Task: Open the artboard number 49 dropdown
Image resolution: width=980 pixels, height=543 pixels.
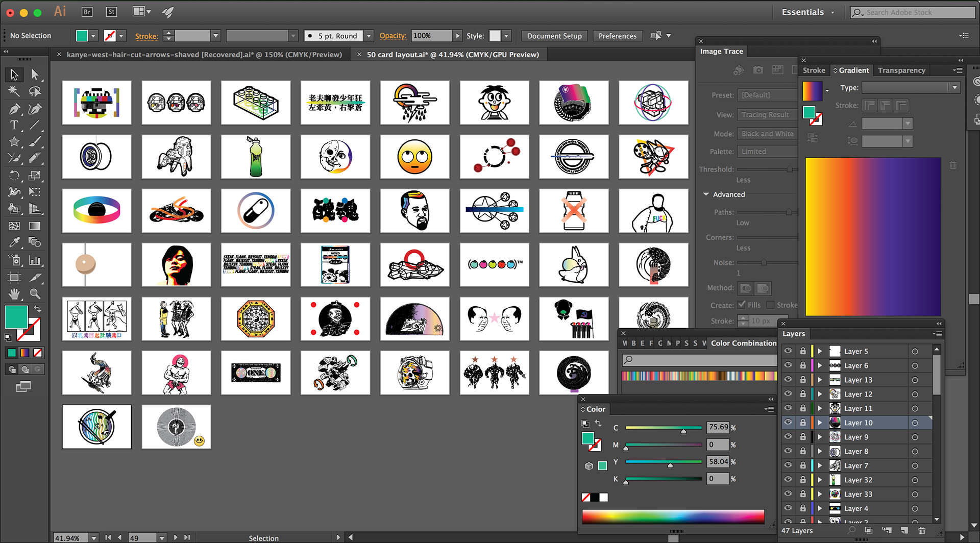Action: [162, 538]
